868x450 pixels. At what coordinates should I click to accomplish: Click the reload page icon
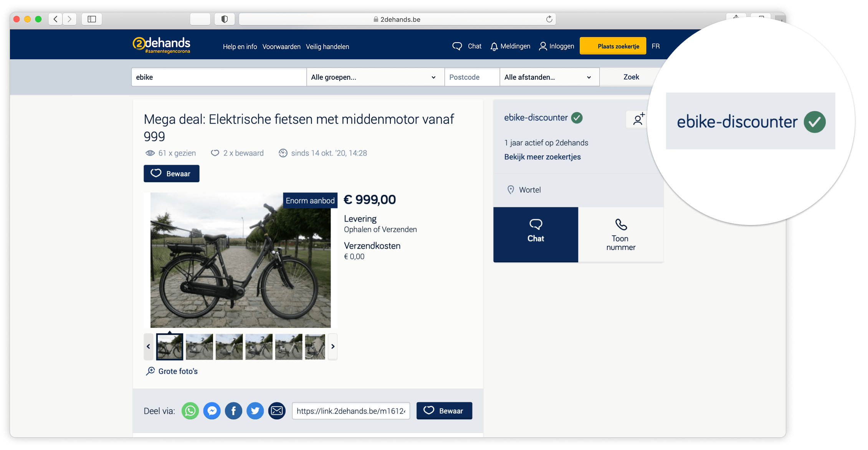coord(549,19)
